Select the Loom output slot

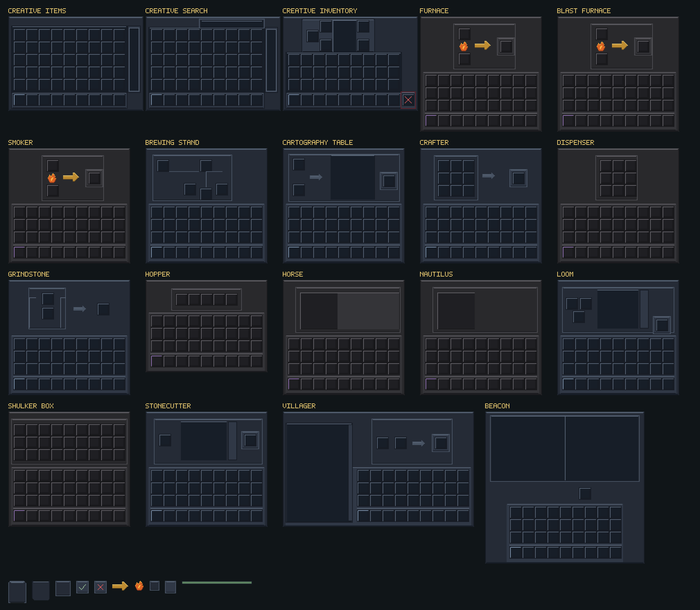pos(662,325)
